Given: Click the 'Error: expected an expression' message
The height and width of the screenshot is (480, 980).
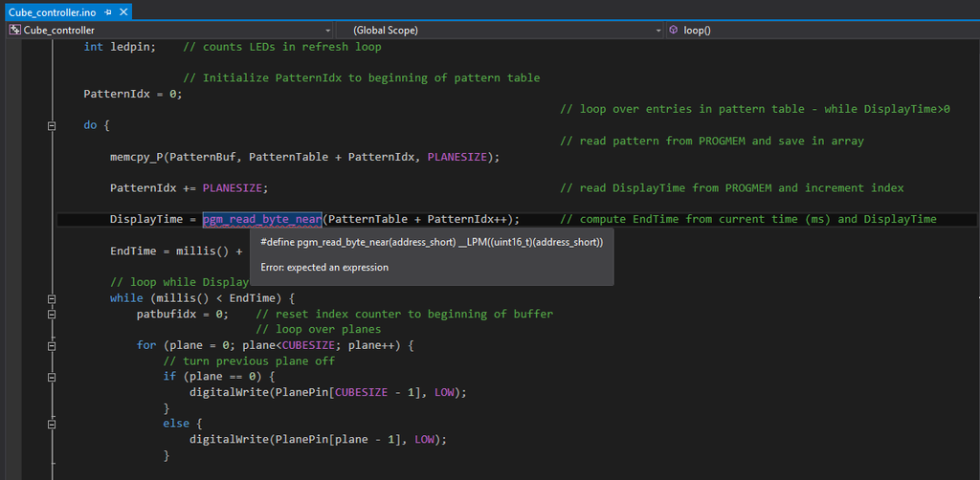Looking at the screenshot, I should (x=324, y=267).
